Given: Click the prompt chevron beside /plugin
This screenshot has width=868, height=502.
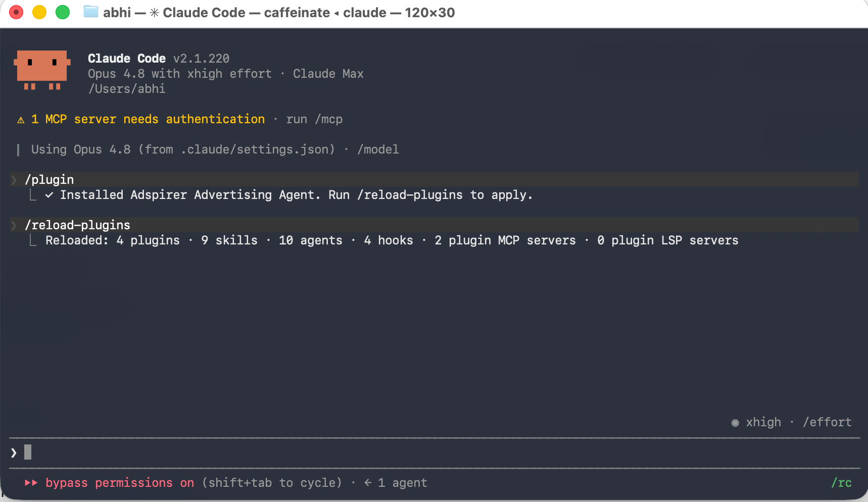Looking at the screenshot, I should (14, 180).
